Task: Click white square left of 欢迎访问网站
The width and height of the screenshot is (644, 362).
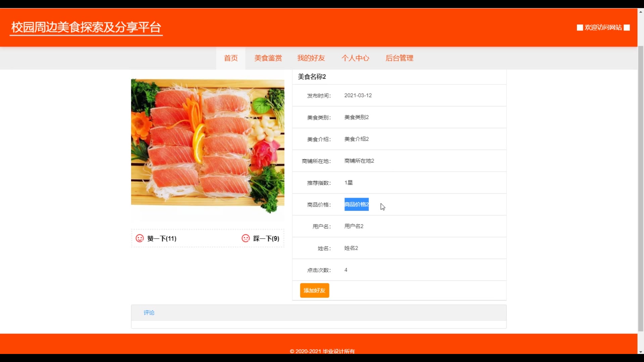Action: (x=580, y=27)
